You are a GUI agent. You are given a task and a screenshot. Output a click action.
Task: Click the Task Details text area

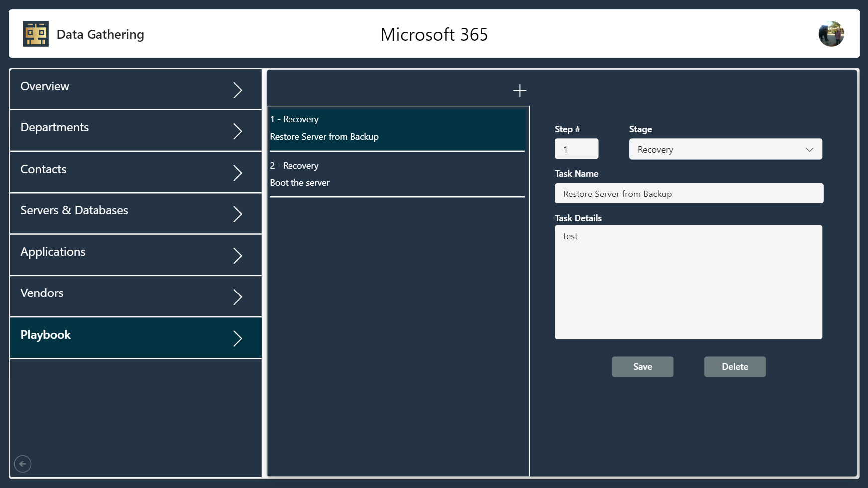point(688,282)
